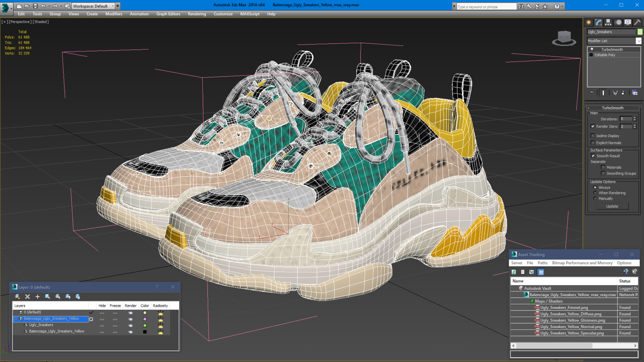Expand the Editable Poly stack entry
Viewport: 644px width, 362px height.
coord(591,55)
